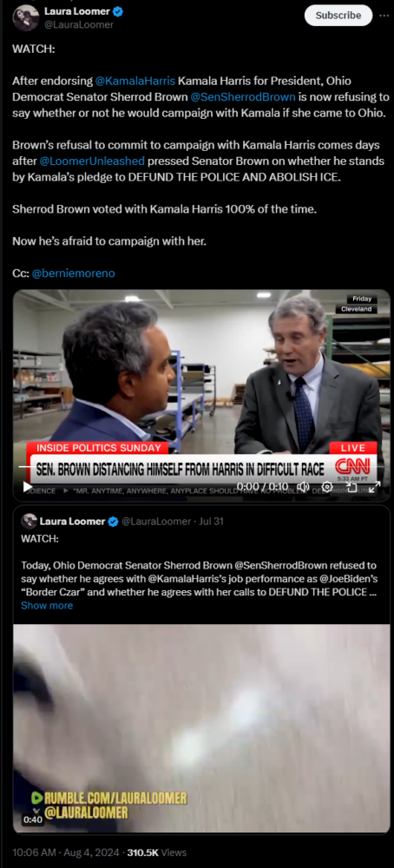
Task: Expand video to fullscreen
Action: click(x=375, y=487)
